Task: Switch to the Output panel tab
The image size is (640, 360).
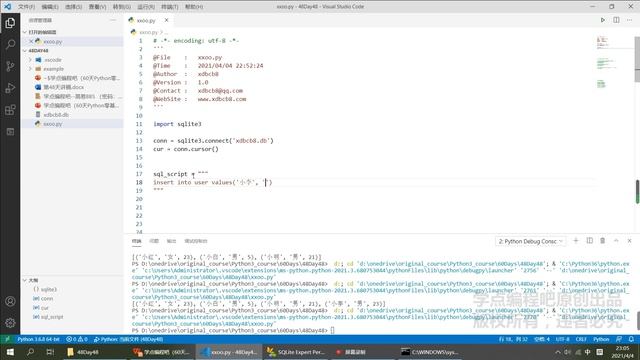Action: click(x=171, y=241)
